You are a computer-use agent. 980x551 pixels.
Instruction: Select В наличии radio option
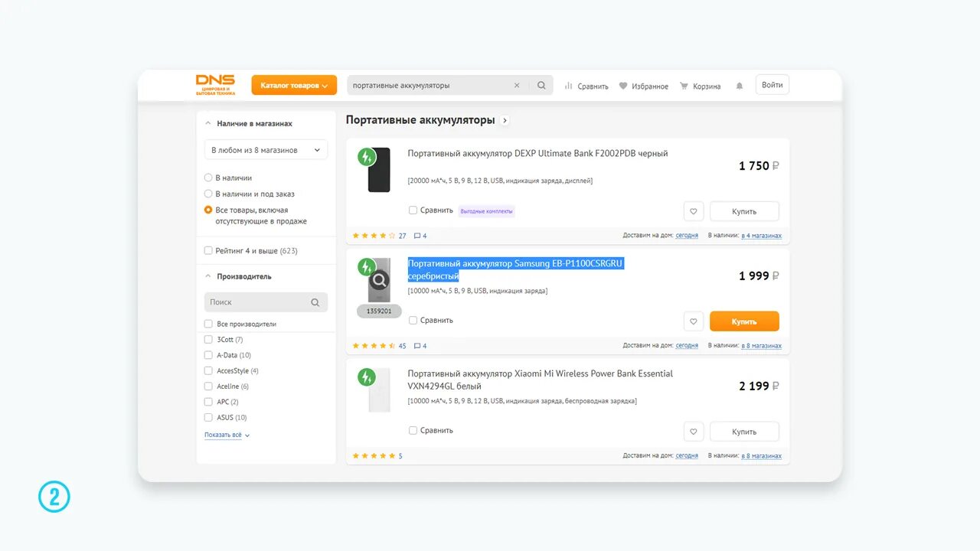(x=208, y=178)
